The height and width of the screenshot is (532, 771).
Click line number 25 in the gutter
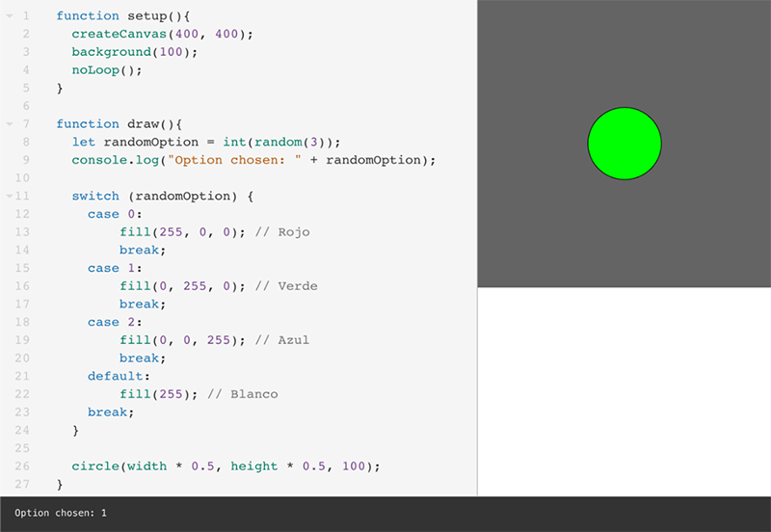pos(22,448)
